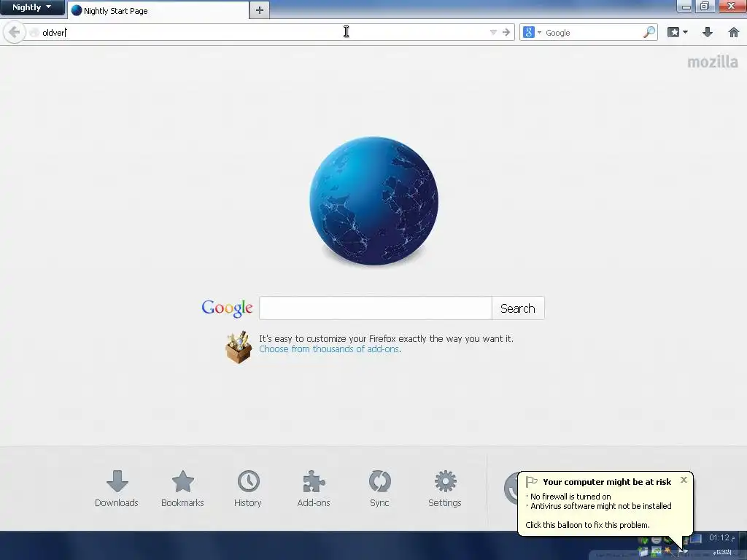Image resolution: width=747 pixels, height=560 pixels.
Task: Open Downloads from the launcher bar
Action: coord(117,488)
